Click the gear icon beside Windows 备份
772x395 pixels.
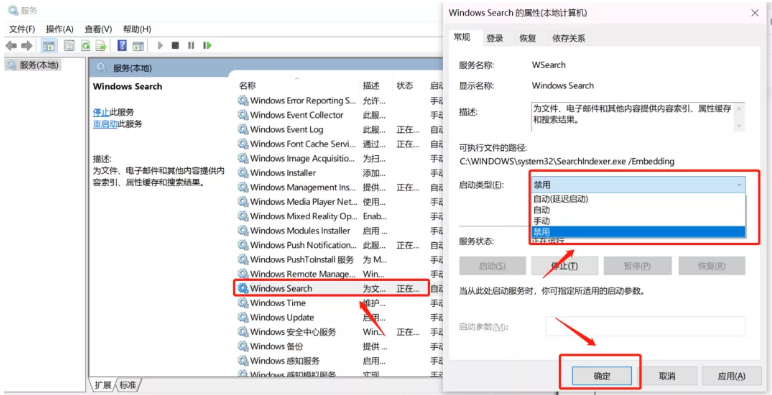(243, 346)
